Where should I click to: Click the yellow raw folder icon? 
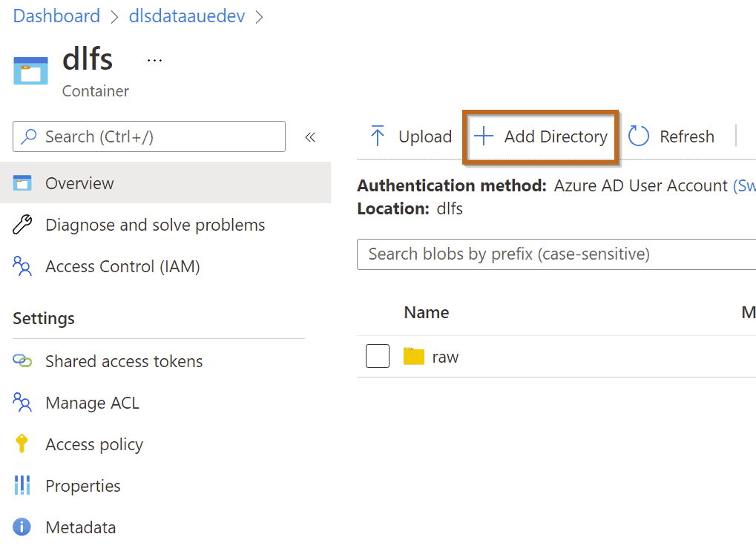click(x=414, y=356)
